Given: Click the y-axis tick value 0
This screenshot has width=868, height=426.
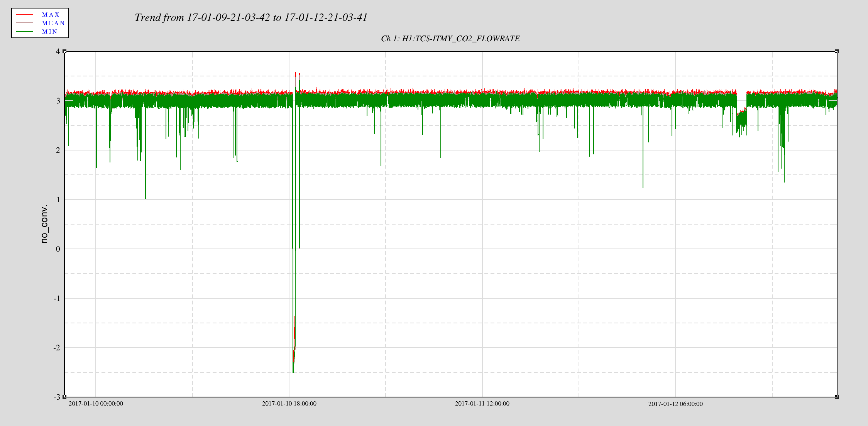Looking at the screenshot, I should pos(58,249).
